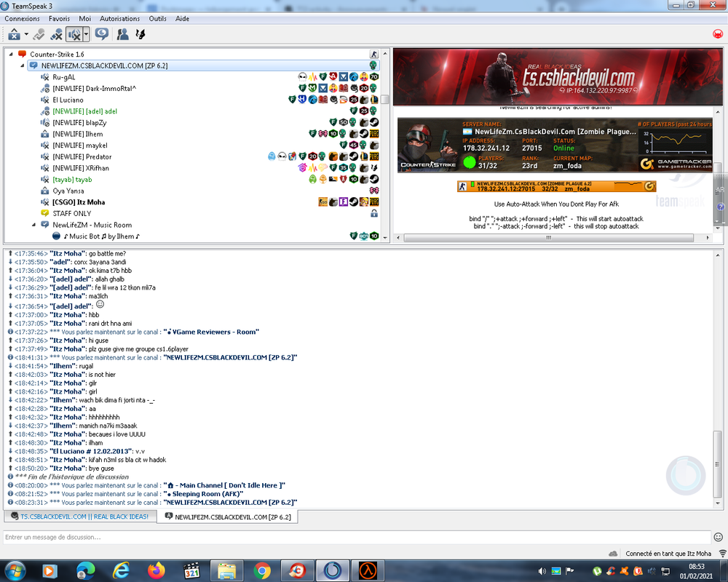Open the Aide menu
The height and width of the screenshot is (582, 728).
click(x=182, y=19)
